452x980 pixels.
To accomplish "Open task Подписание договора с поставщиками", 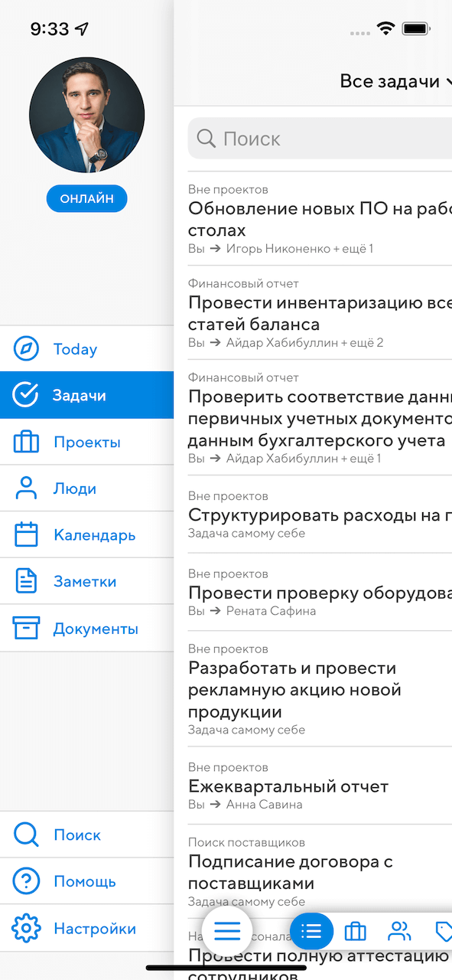I will 291,872.
